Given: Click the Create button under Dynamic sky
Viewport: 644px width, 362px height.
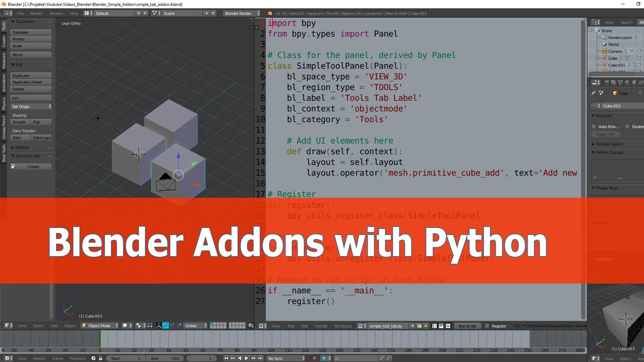Looking at the screenshot, I should [33, 167].
